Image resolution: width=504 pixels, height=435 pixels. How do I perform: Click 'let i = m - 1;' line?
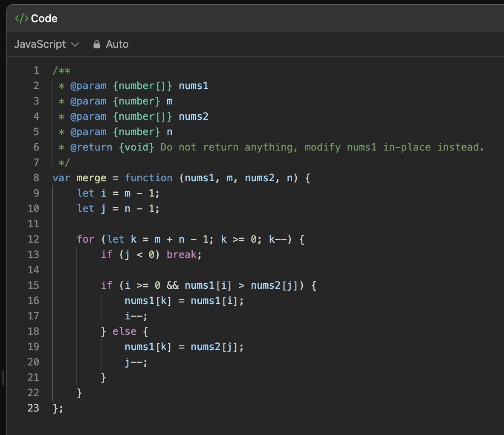pos(118,193)
